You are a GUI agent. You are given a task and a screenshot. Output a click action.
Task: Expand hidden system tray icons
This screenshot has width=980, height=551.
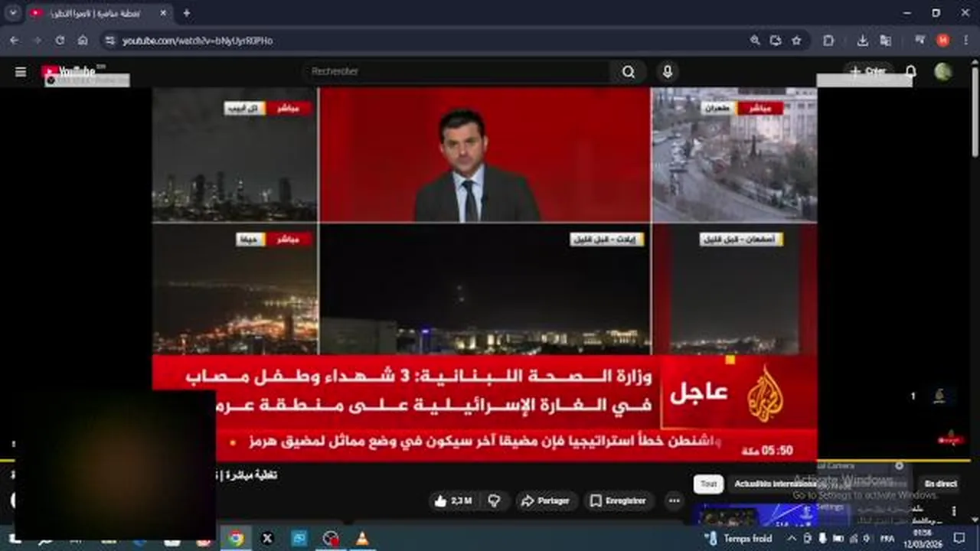tap(792, 538)
